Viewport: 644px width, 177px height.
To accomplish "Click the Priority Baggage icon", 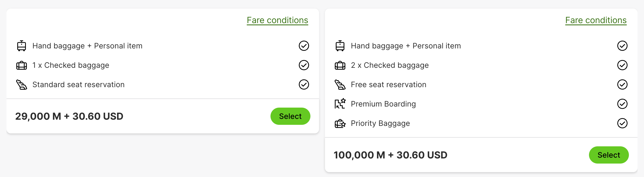I will coord(340,123).
